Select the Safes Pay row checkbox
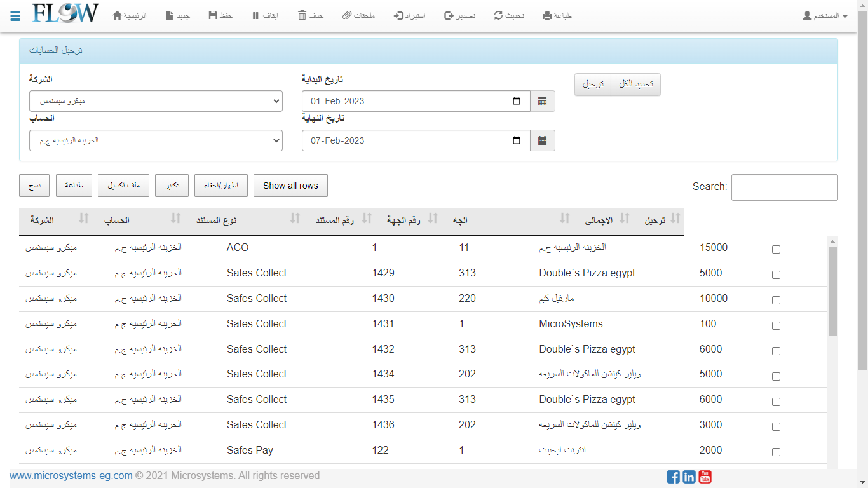 (x=776, y=452)
